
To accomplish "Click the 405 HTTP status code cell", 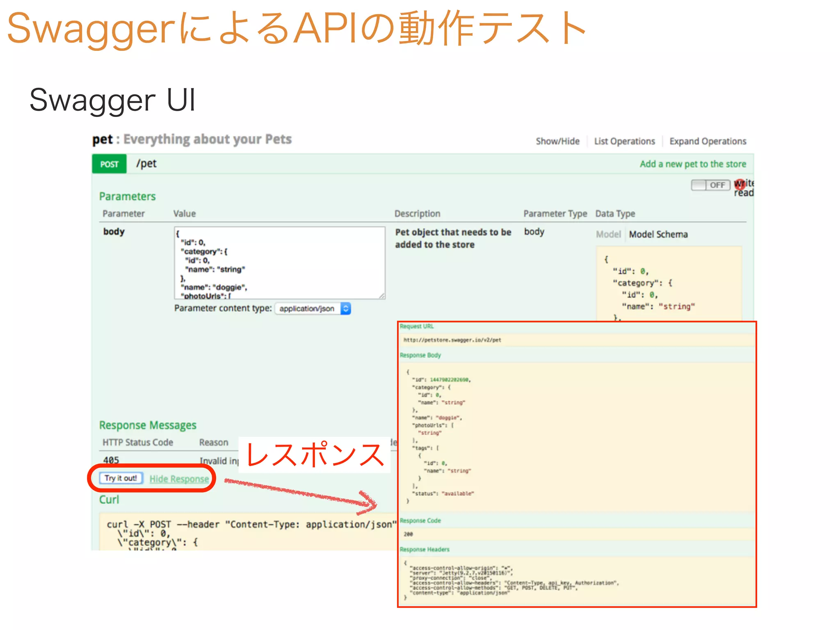I will click(x=111, y=460).
